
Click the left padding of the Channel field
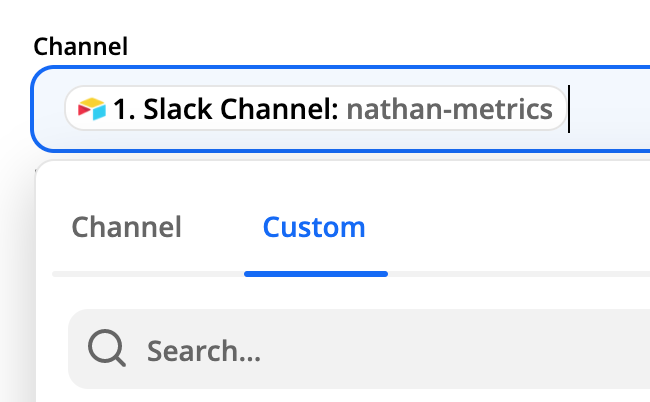(x=49, y=109)
